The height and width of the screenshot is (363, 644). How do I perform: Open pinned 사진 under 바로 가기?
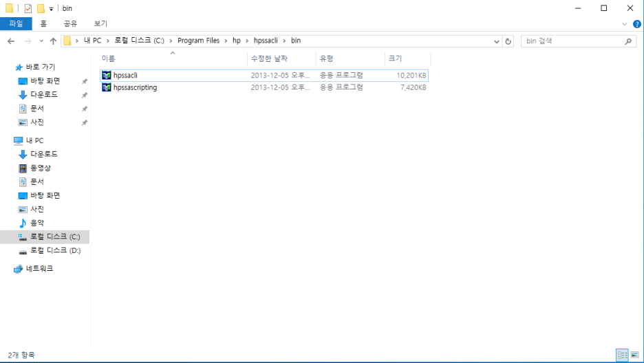(x=37, y=122)
